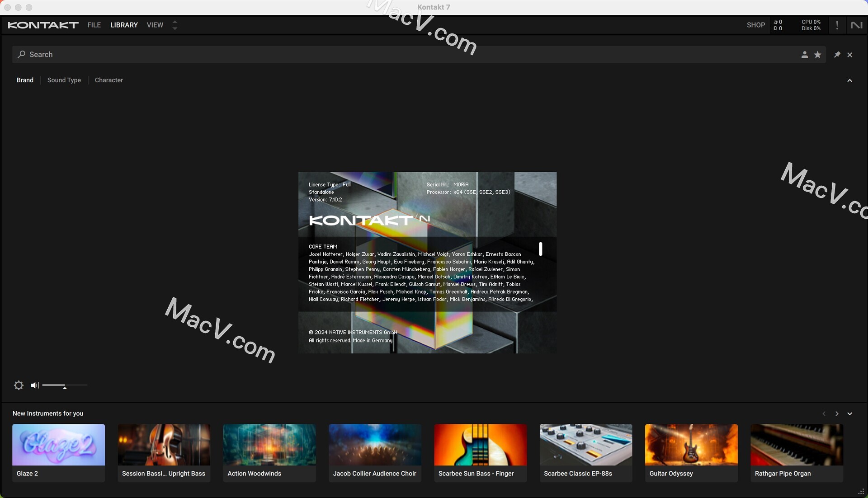Mute preview with the speaker icon
Image resolution: width=868 pixels, height=498 pixels.
pos(34,385)
